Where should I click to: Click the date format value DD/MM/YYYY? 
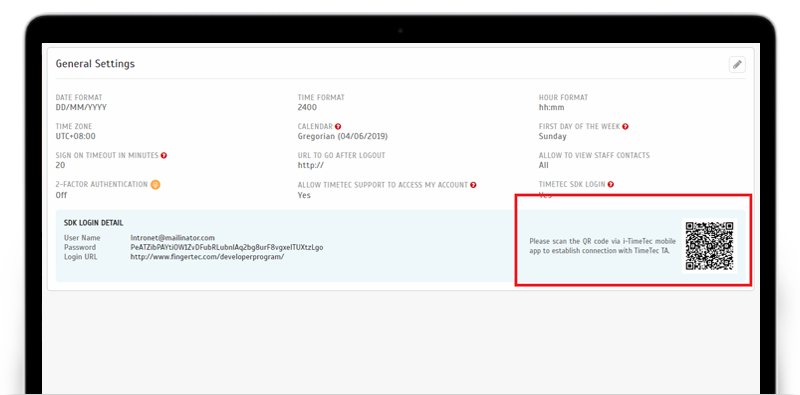point(81,108)
